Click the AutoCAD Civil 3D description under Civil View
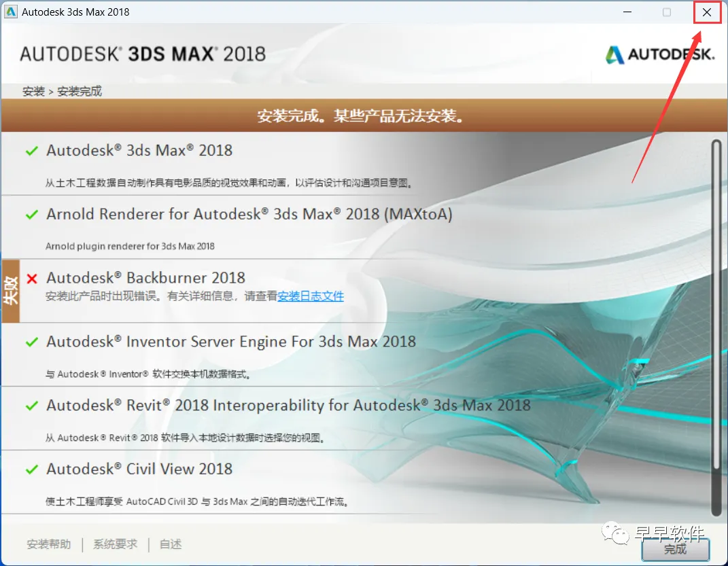Image resolution: width=728 pixels, height=566 pixels. click(197, 501)
